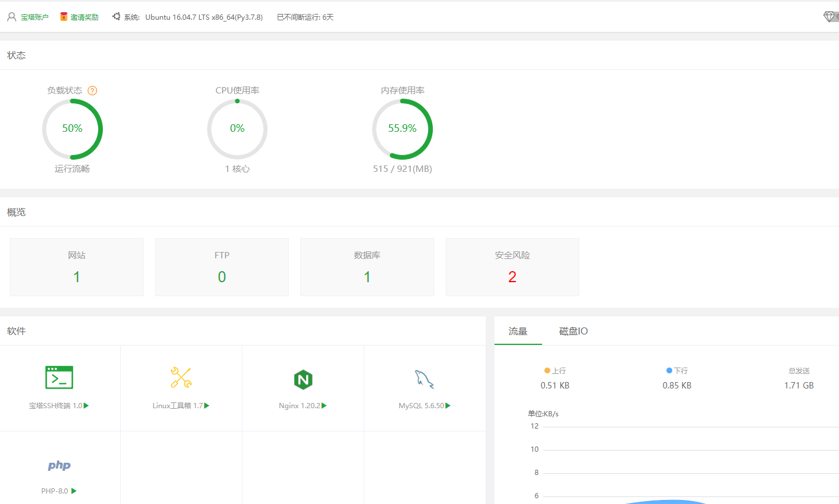
Task: Click the Nginx 1.20.2 label
Action: coord(300,406)
